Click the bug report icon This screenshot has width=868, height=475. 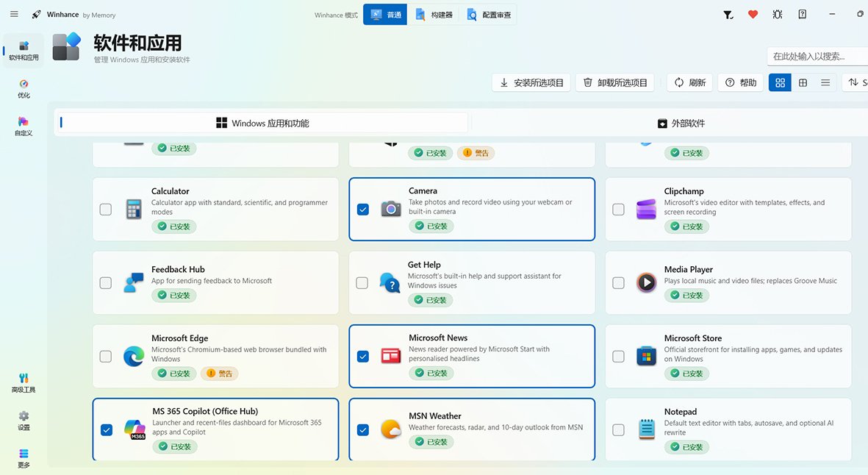click(x=777, y=15)
